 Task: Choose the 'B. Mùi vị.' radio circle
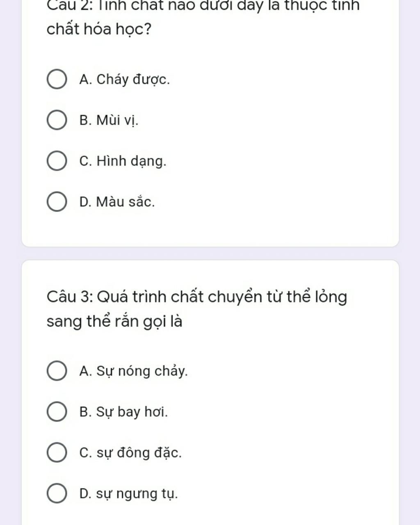[x=57, y=120]
